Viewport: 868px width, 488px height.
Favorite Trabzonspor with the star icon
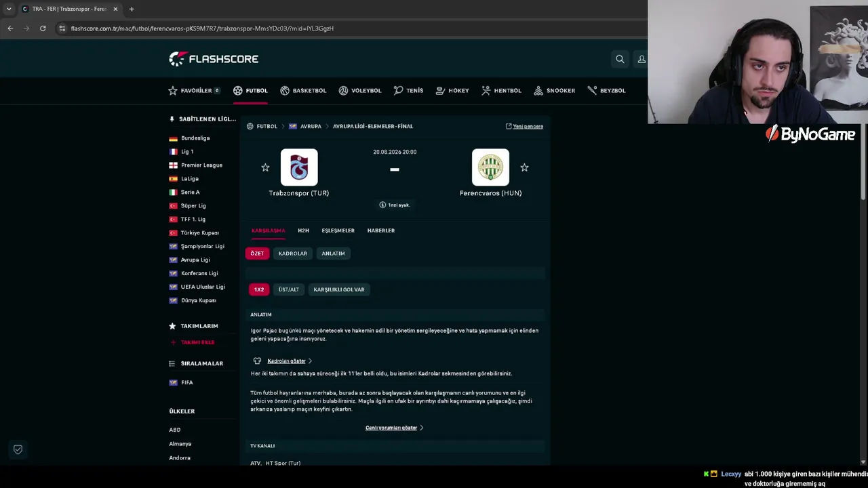265,167
